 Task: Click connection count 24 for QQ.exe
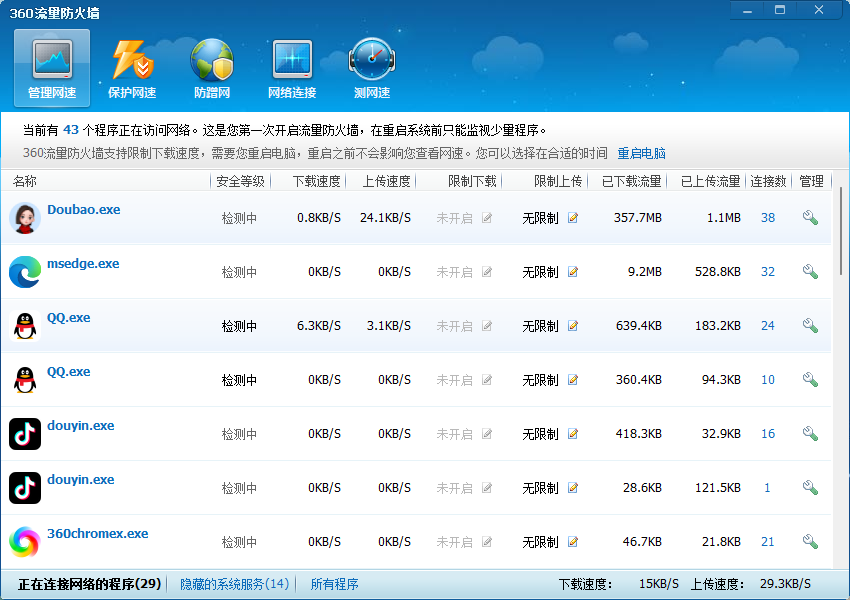point(768,326)
